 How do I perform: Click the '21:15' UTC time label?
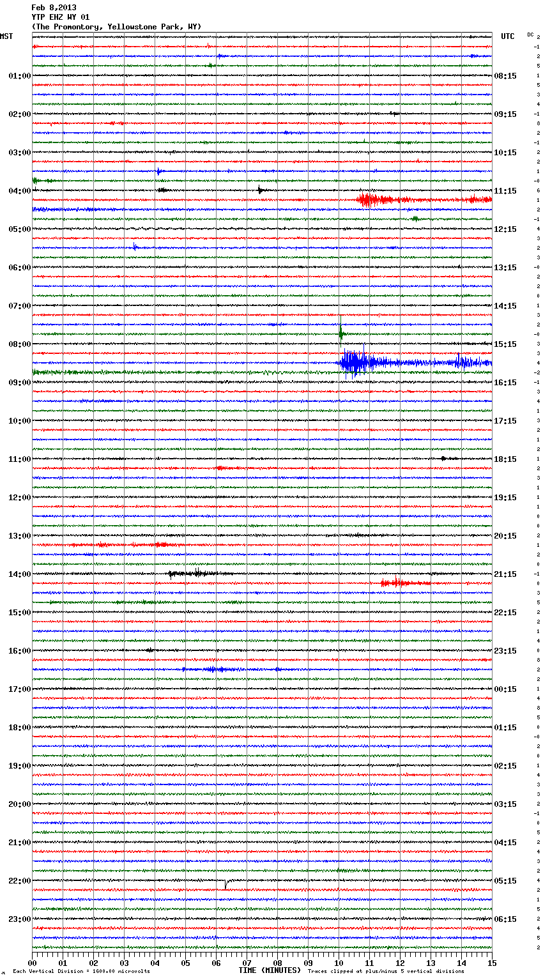click(505, 574)
